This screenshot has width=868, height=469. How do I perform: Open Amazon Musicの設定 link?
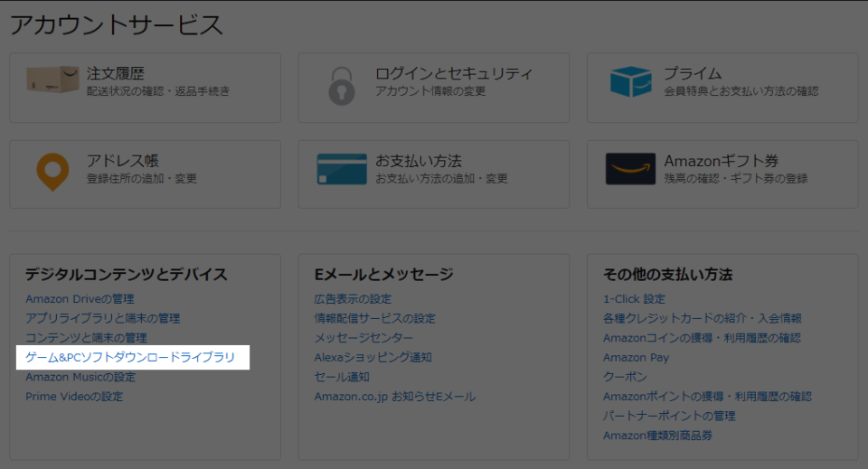(80, 377)
